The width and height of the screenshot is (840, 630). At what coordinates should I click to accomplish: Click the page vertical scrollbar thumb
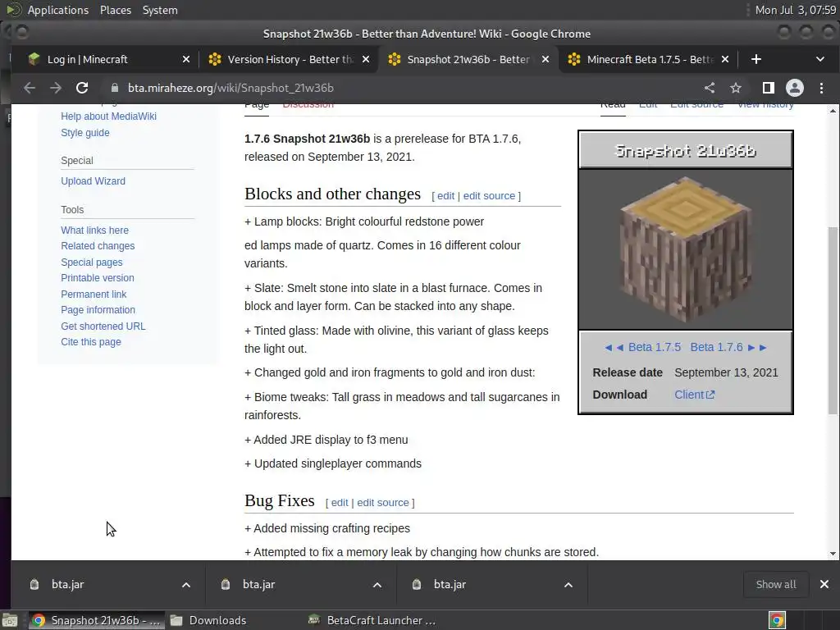pyautogui.click(x=833, y=321)
